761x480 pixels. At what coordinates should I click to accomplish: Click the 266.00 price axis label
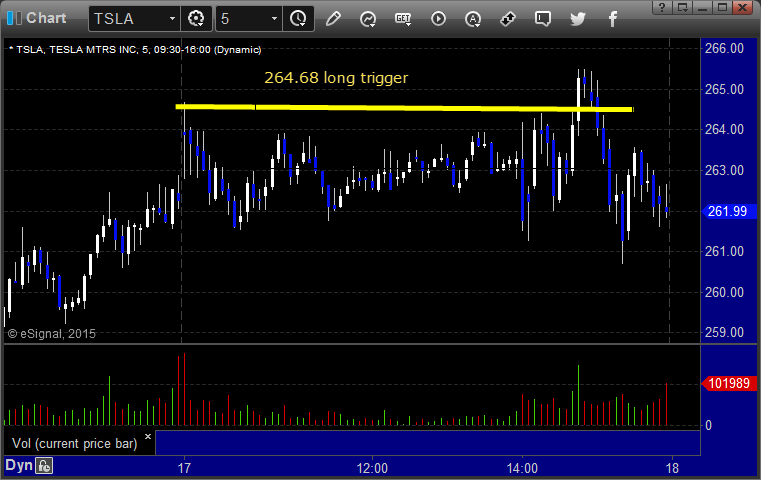(x=724, y=48)
